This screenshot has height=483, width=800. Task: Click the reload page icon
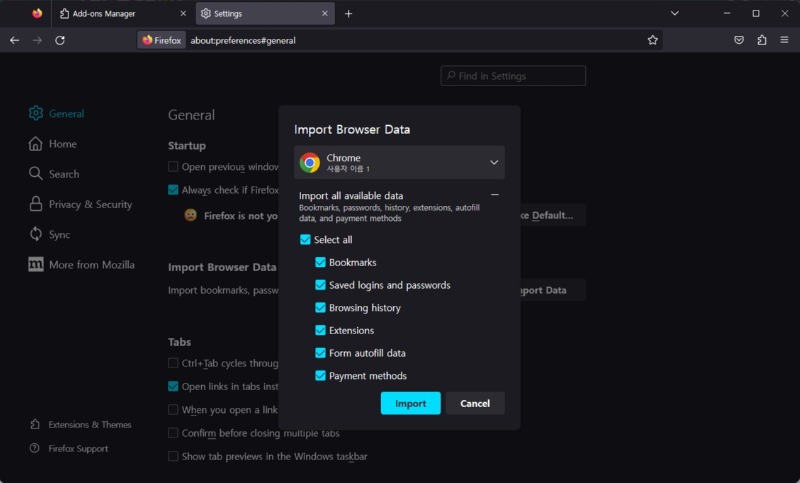(x=60, y=40)
